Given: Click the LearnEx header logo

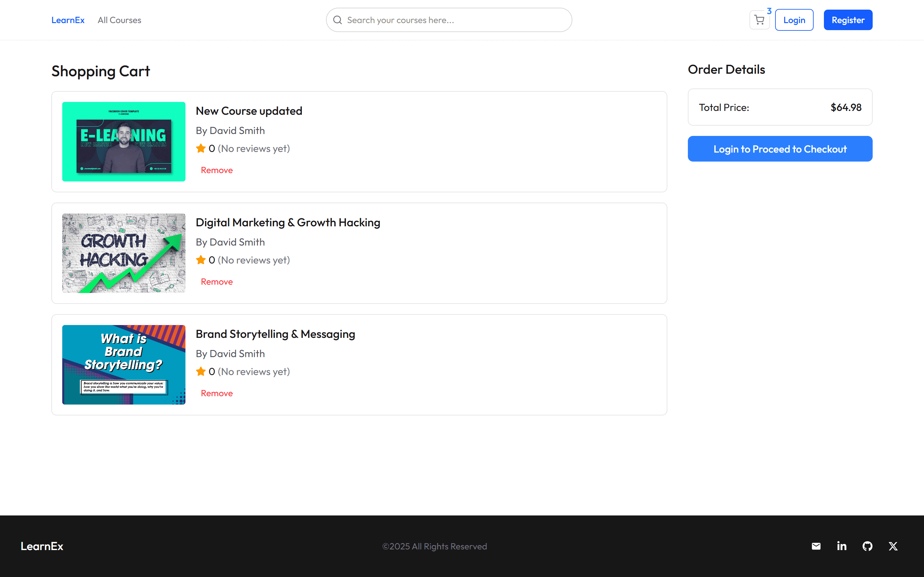Looking at the screenshot, I should click(68, 20).
